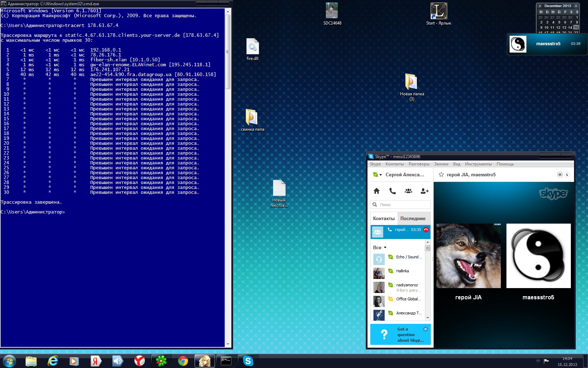
Task: Switch to the Последние tab
Action: tap(413, 218)
